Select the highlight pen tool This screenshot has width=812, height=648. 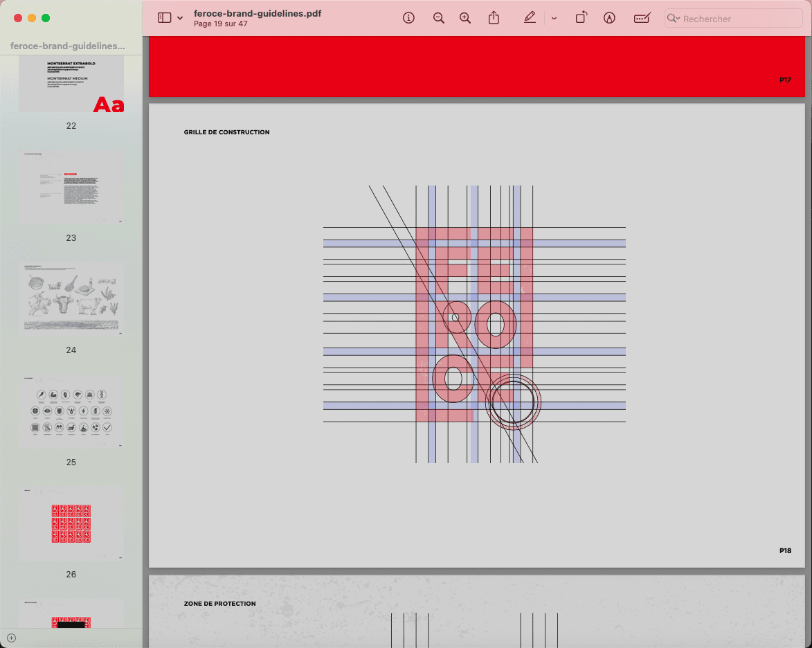click(530, 18)
